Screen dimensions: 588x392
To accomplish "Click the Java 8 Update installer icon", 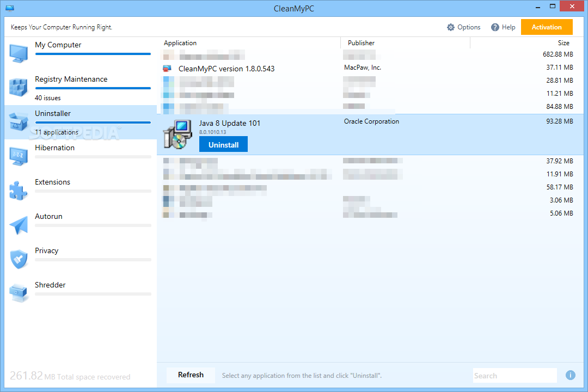I will pyautogui.click(x=177, y=134).
